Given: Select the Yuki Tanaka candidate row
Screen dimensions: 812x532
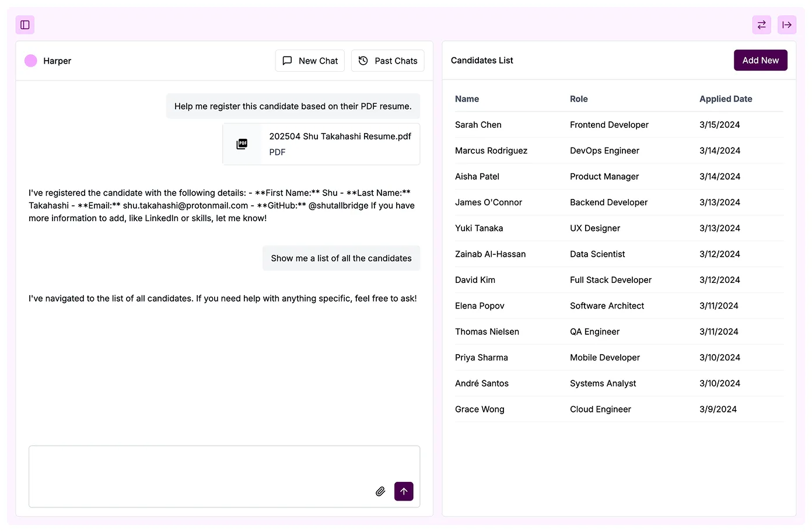Looking at the screenshot, I should tap(479, 228).
